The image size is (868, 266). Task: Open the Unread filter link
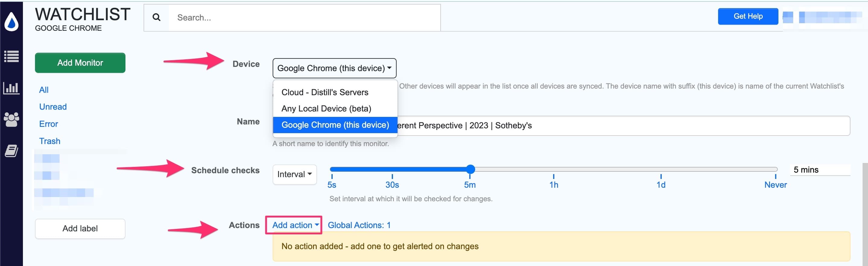(x=53, y=107)
